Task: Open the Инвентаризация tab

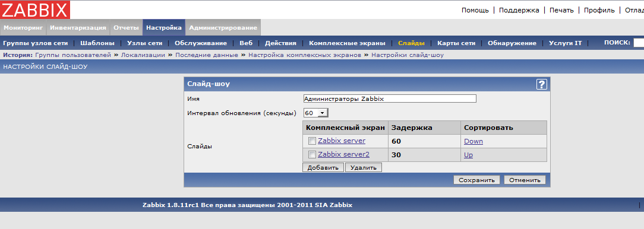Action: click(78, 27)
